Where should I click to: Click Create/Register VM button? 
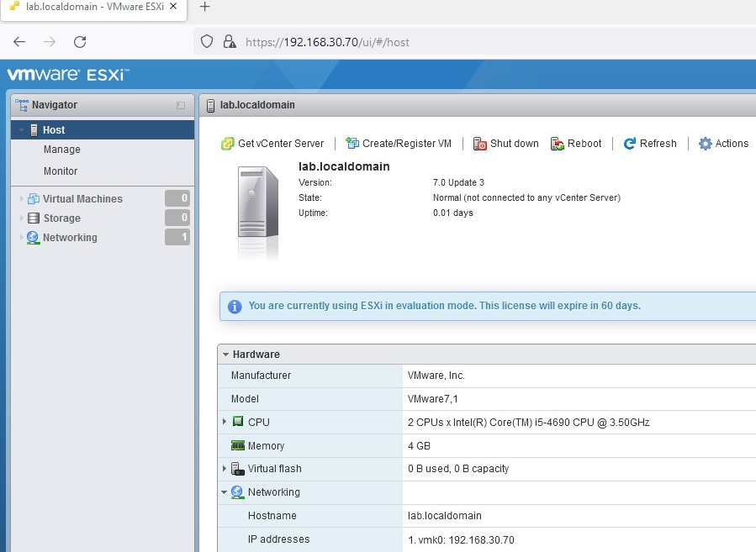tap(399, 144)
